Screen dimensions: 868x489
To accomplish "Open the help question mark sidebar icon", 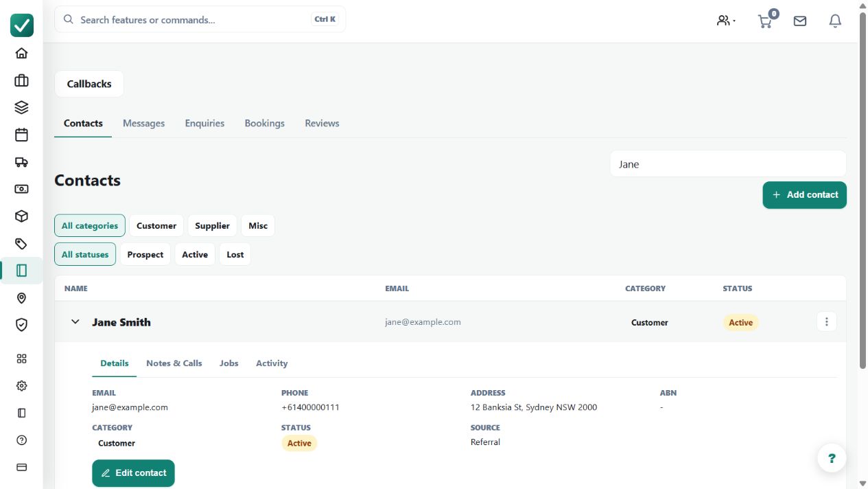I will (x=21, y=440).
